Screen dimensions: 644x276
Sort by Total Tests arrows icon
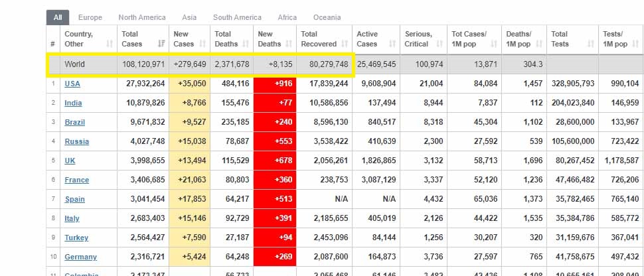coord(591,44)
